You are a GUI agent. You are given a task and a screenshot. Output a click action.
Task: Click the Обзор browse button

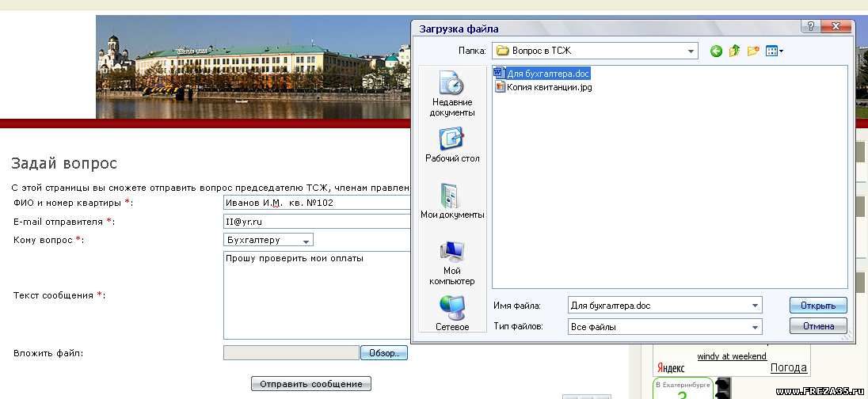[383, 353]
